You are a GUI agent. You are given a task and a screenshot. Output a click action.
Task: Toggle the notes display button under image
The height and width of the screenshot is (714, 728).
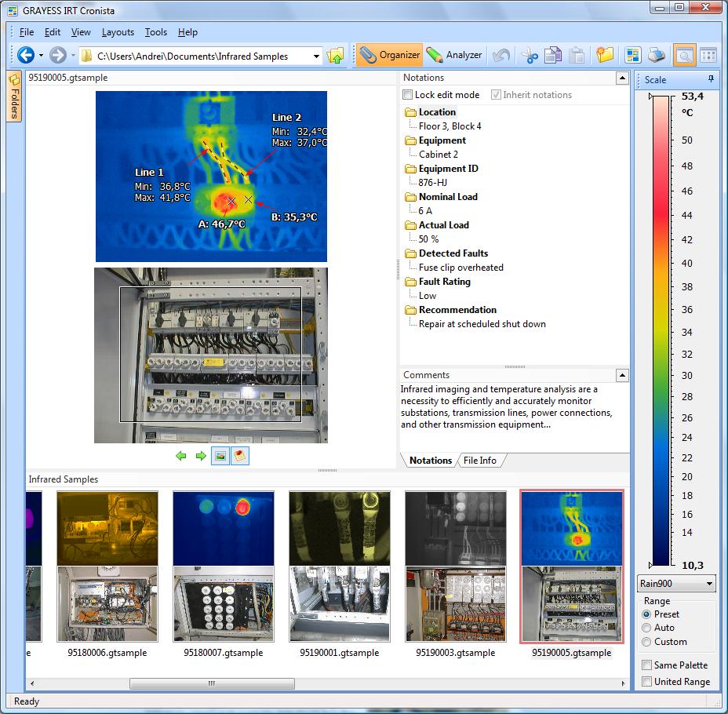pyautogui.click(x=240, y=456)
